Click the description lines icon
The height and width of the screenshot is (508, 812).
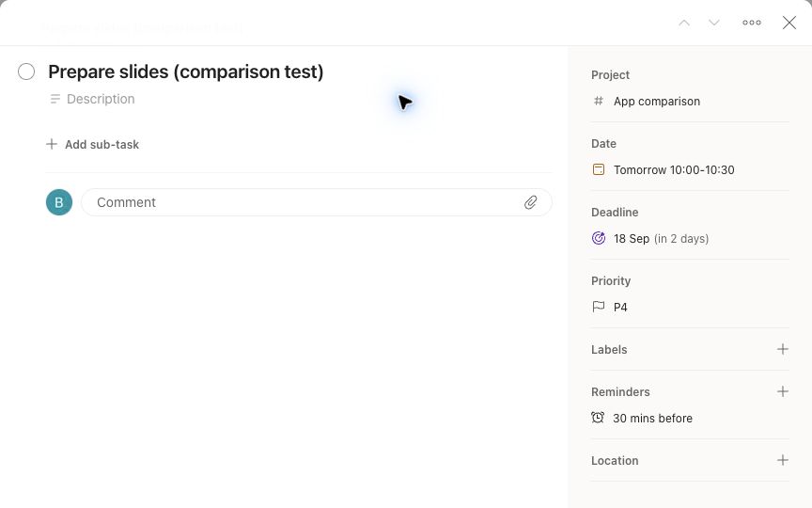[x=55, y=99]
